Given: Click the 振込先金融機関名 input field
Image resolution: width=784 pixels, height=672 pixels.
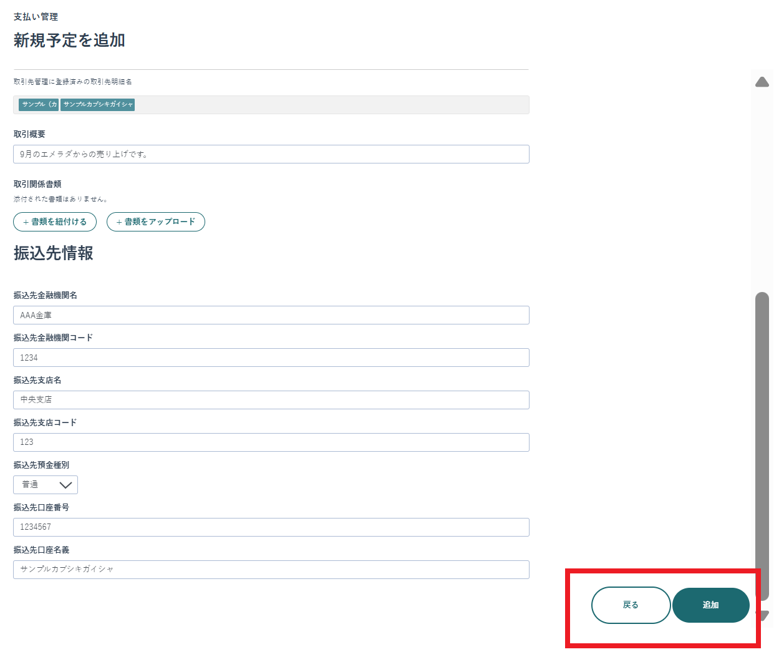Looking at the screenshot, I should click(x=271, y=315).
